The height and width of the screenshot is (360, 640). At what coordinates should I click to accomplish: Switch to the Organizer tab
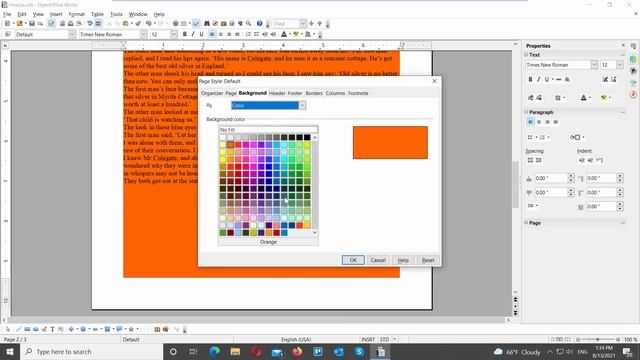[x=212, y=93]
